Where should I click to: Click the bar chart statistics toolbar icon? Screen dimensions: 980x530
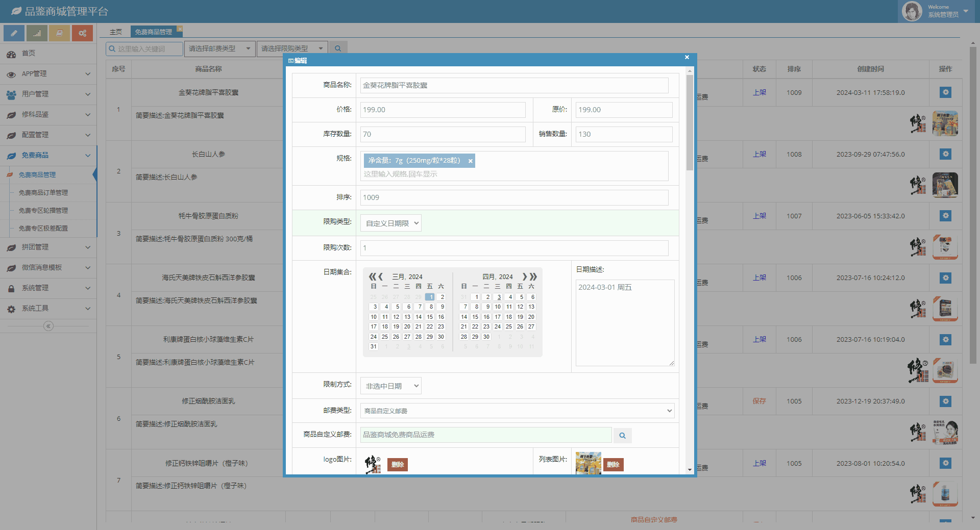click(x=37, y=33)
